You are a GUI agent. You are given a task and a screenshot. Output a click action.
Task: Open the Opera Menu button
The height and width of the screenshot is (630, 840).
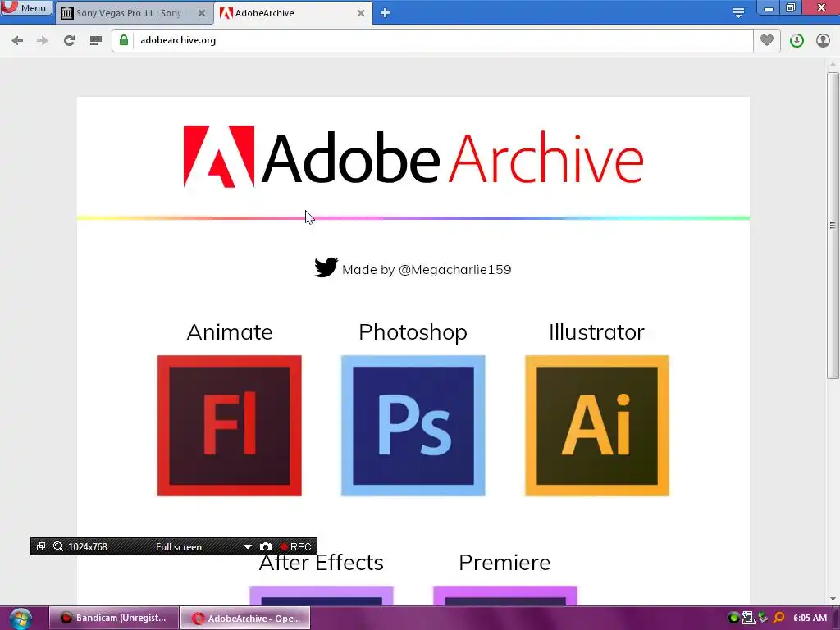pos(26,7)
